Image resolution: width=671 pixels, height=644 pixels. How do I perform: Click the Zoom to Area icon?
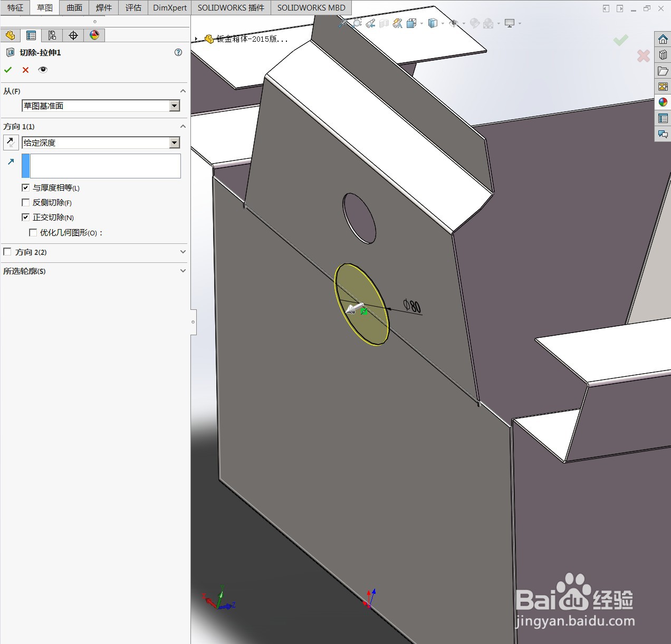coord(357,23)
